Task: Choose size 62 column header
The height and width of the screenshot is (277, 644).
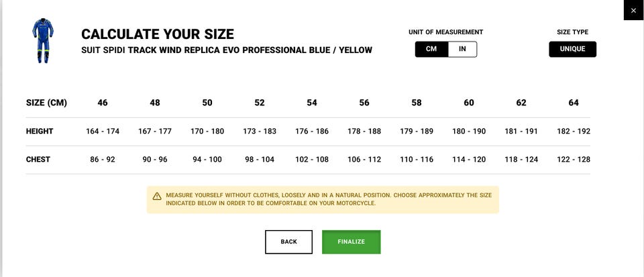Action: pos(521,103)
